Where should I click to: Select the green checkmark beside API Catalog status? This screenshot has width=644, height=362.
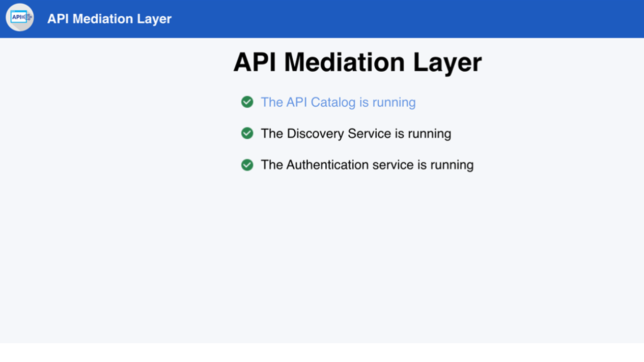(x=247, y=102)
